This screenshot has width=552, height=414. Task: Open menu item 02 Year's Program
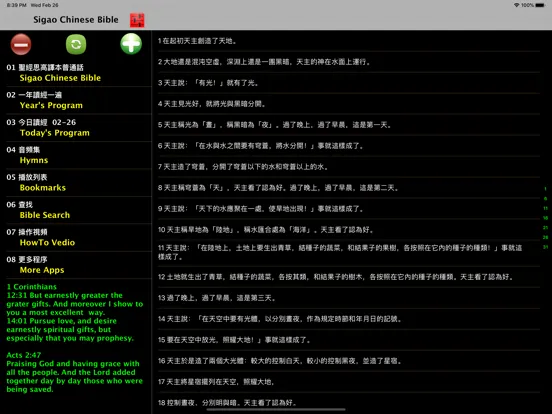pos(79,100)
